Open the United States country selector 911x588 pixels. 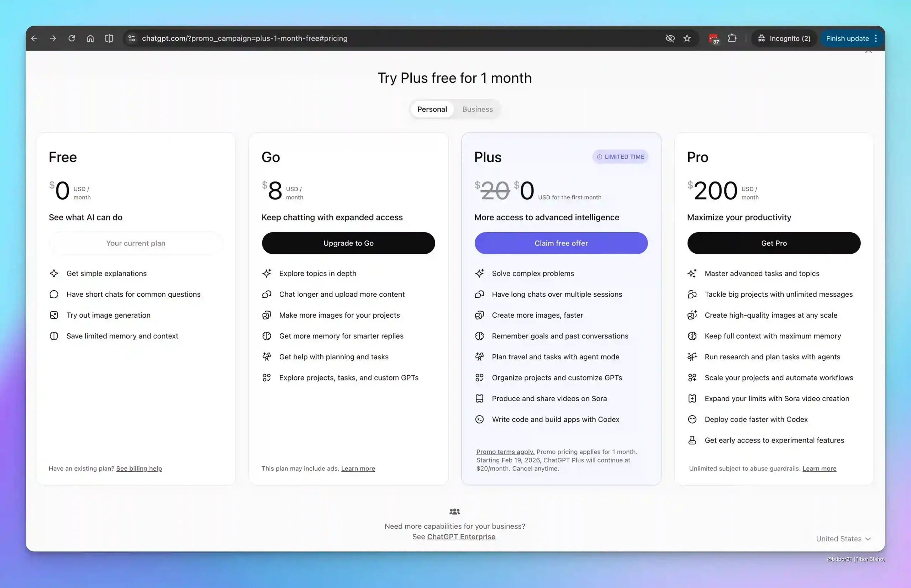(x=844, y=538)
